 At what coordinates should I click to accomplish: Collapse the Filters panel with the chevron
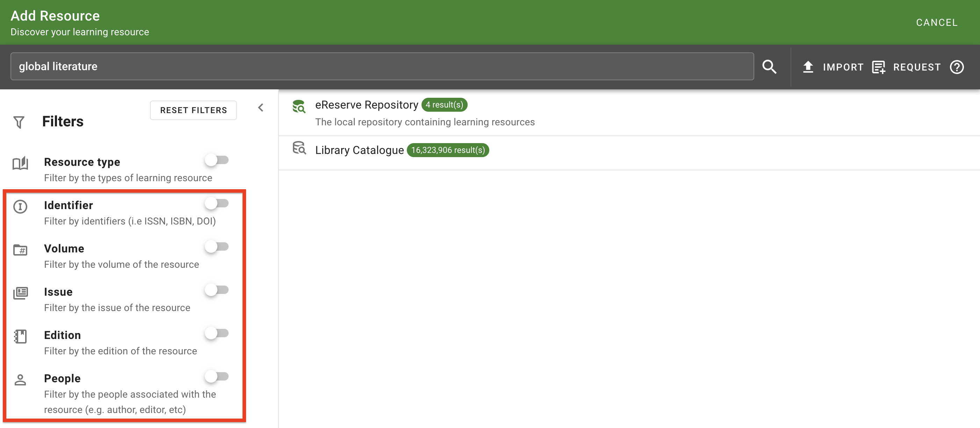tap(261, 108)
